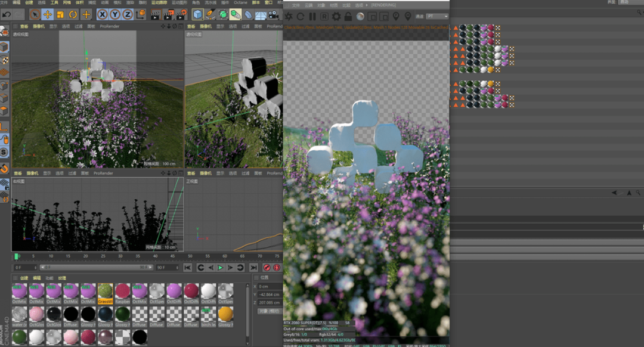Restart render with Octane refresh icon
This screenshot has height=347, width=644.
pos(301,17)
